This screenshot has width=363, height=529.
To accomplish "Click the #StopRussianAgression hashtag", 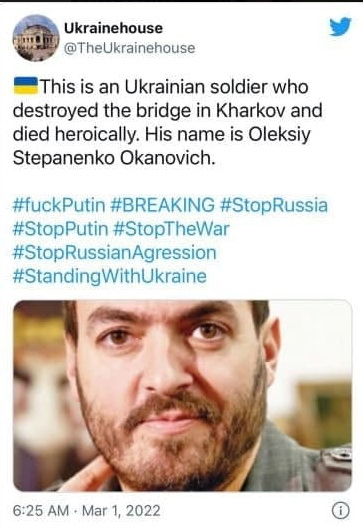I will coord(114,253).
